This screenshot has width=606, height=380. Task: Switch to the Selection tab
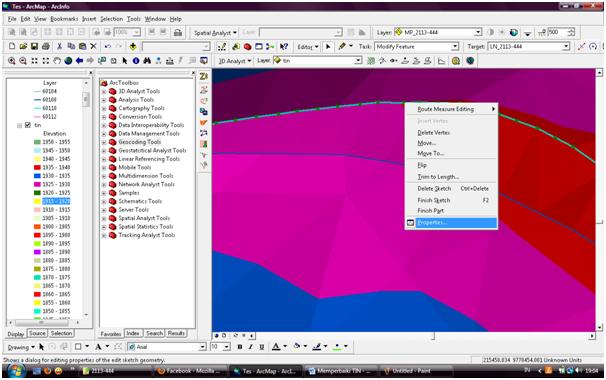click(x=61, y=333)
